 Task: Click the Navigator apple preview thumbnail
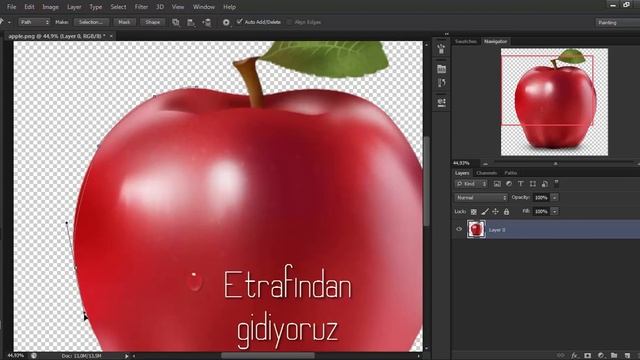(x=554, y=102)
